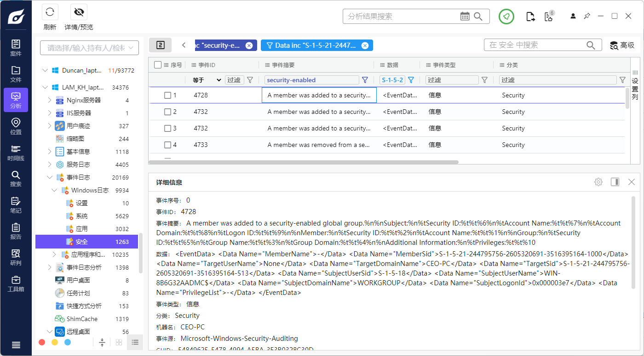Open the 报告 sidebar section
Viewport: 644px width, 356px height.
(x=16, y=231)
